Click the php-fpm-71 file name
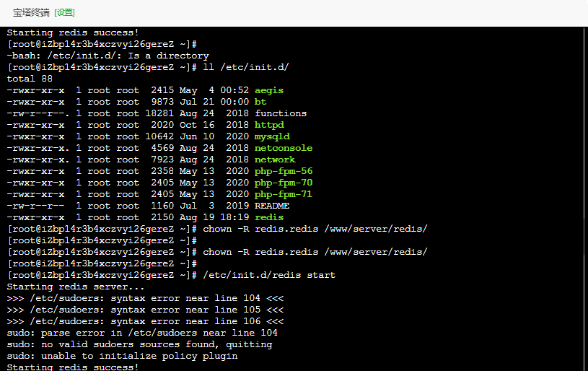The width and height of the screenshot is (588, 371). [x=284, y=194]
